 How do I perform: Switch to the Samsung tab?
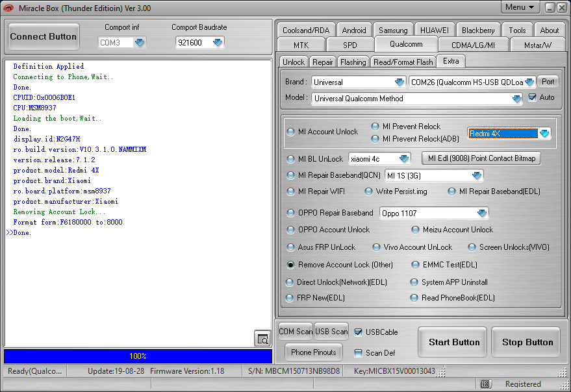tap(393, 31)
